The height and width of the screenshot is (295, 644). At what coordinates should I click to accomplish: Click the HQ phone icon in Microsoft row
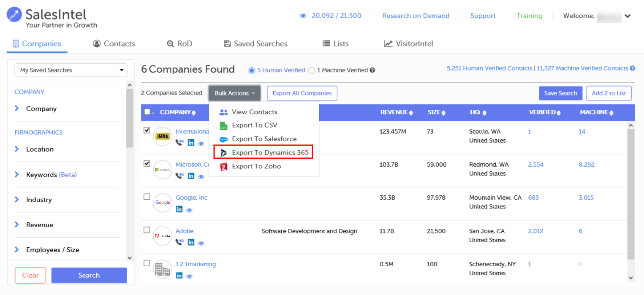(x=180, y=175)
